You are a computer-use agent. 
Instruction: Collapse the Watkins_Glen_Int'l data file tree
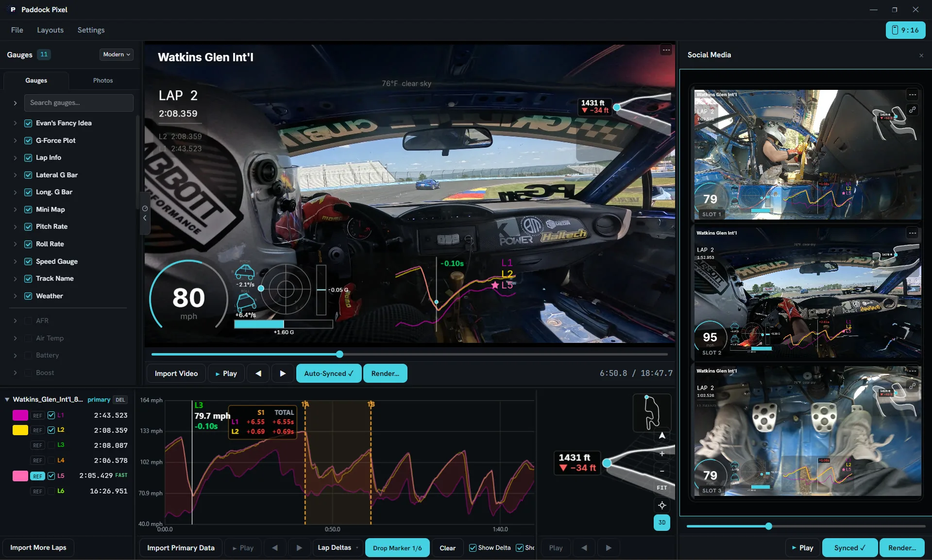click(x=7, y=399)
